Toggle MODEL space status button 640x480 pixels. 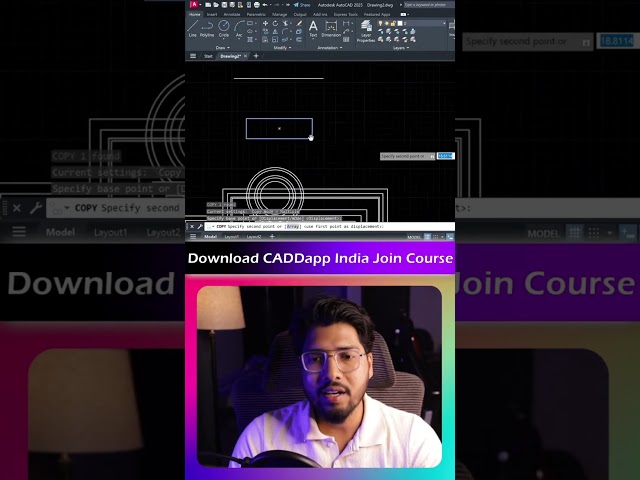tap(414, 237)
